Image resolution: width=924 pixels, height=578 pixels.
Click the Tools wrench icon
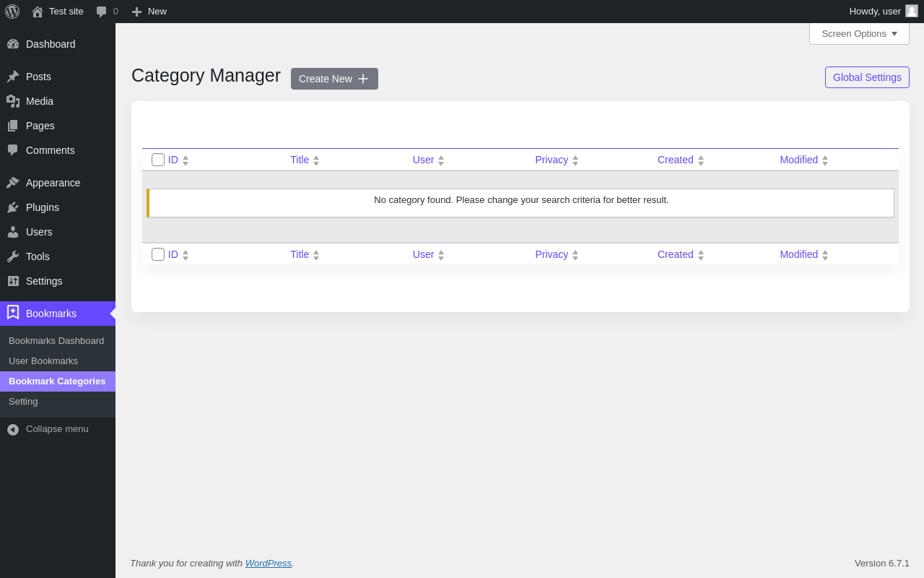pos(13,256)
